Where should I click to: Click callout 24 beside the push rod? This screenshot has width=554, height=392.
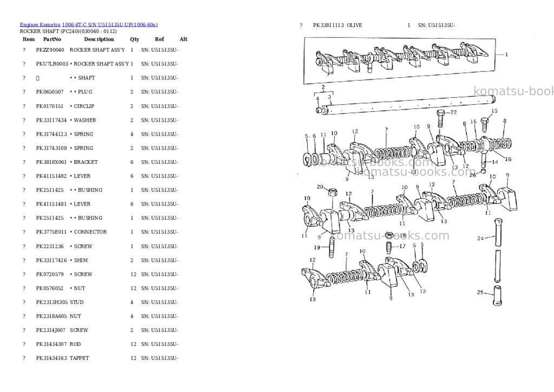coord(480,238)
